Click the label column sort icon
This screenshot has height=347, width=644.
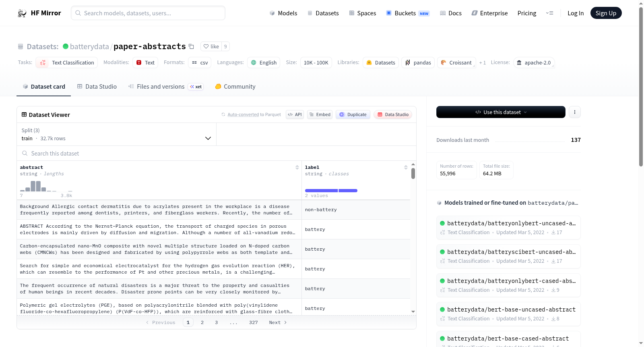click(x=406, y=167)
